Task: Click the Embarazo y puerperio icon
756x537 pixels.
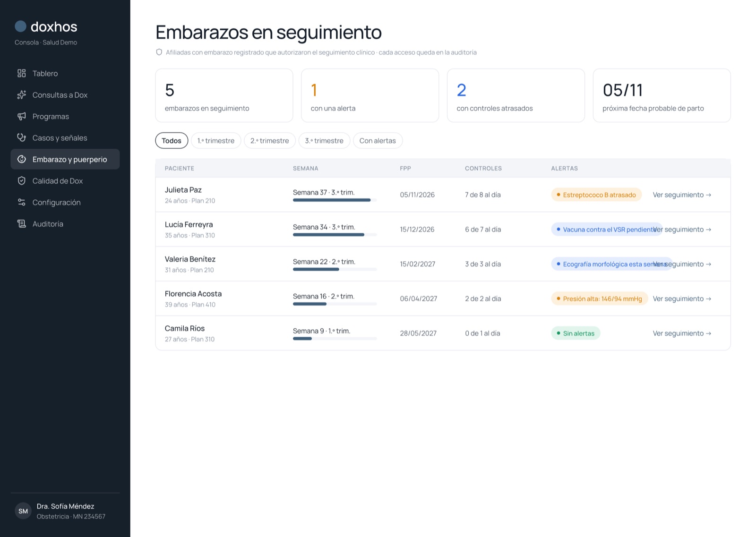Action: 21,159
